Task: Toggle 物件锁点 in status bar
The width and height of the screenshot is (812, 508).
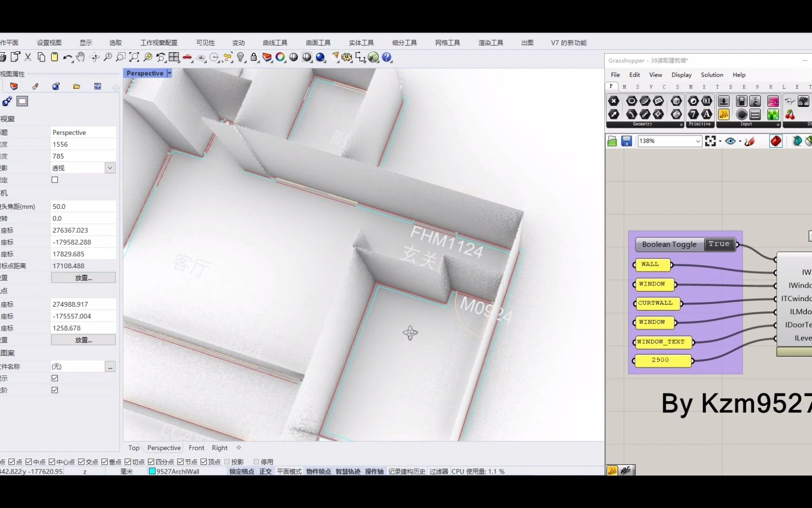Action: (x=319, y=471)
